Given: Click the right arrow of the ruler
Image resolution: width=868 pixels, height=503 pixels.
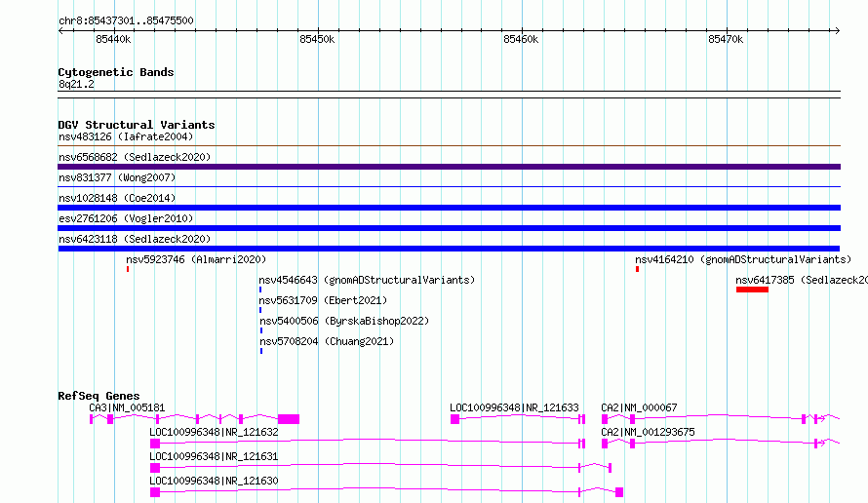Looking at the screenshot, I should tap(837, 30).
